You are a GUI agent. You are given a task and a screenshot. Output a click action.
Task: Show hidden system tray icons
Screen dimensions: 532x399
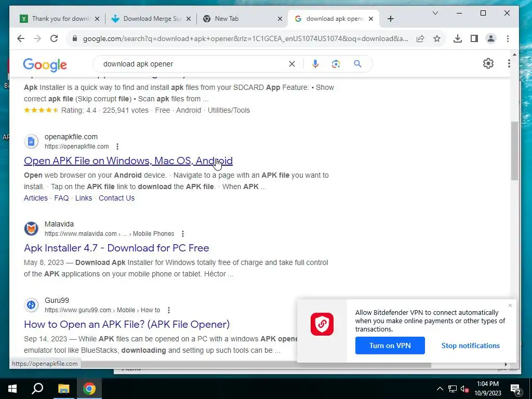[x=440, y=389]
